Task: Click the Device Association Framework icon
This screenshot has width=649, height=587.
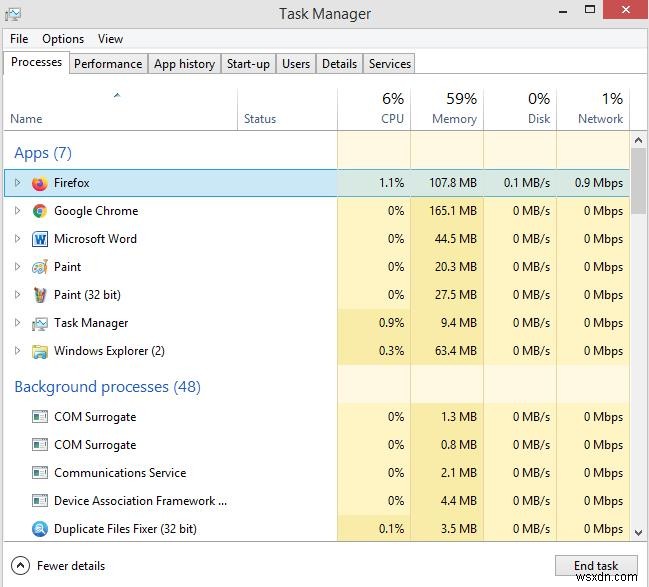Action: click(40, 501)
